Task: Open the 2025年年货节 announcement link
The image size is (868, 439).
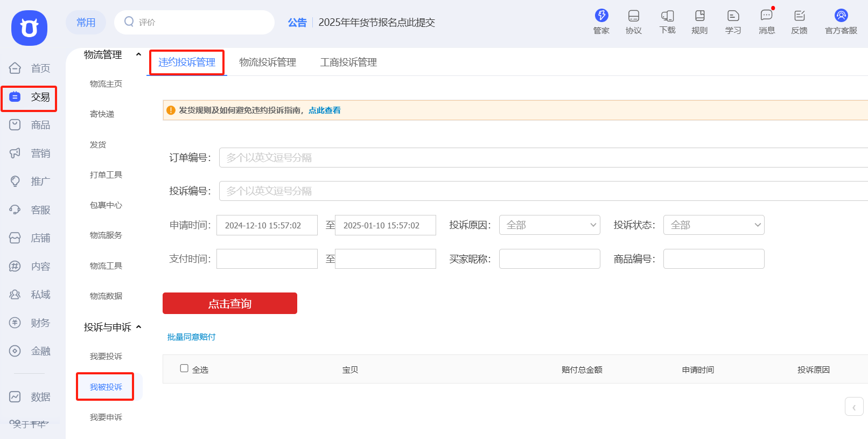Action: (377, 23)
